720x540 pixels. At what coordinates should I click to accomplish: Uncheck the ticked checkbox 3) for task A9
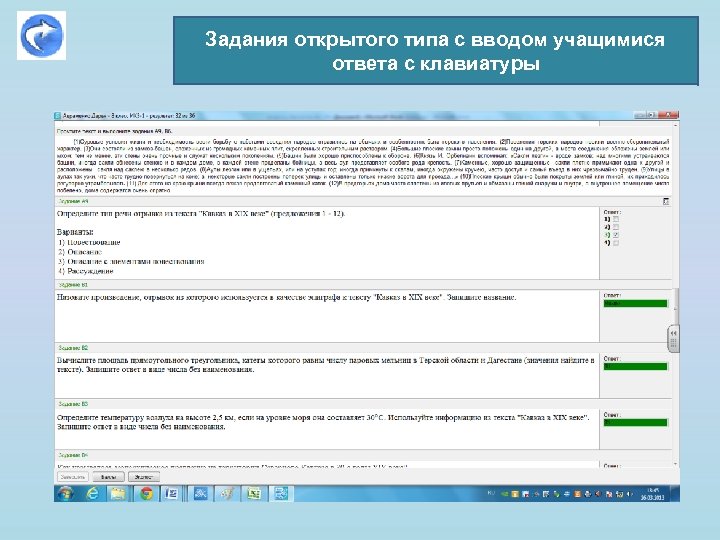[616, 235]
